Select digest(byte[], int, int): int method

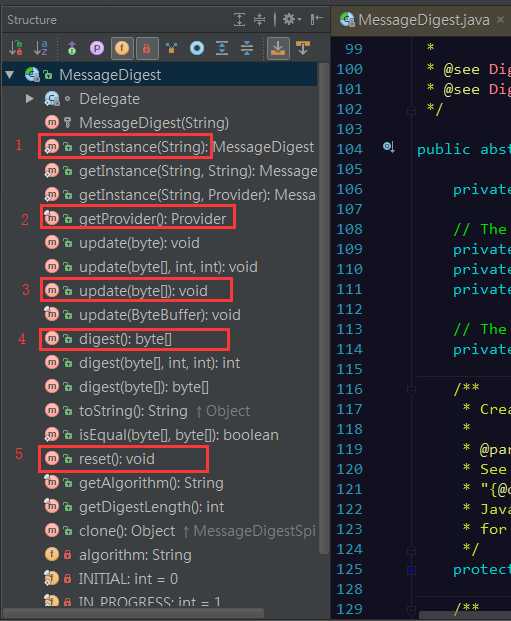159,363
